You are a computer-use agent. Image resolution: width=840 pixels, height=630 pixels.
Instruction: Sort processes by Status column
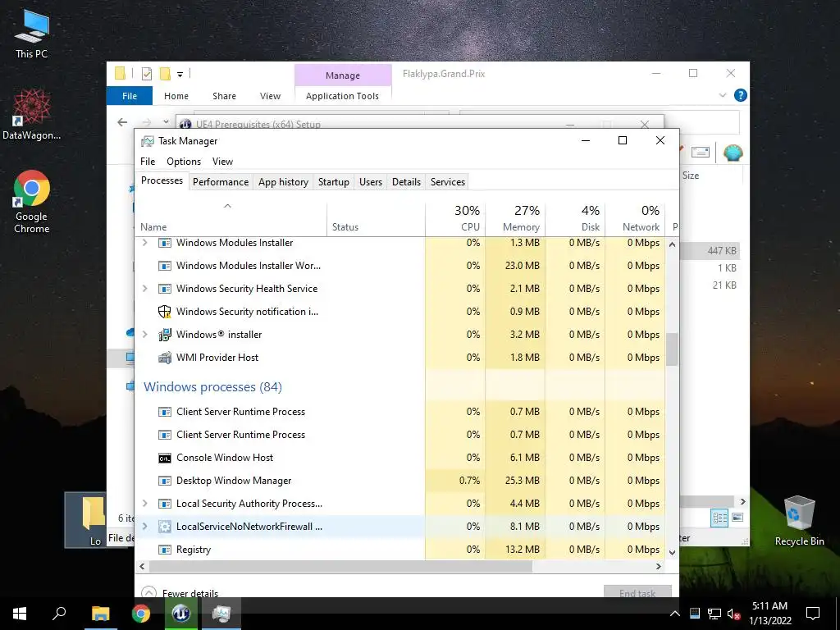coord(376,218)
